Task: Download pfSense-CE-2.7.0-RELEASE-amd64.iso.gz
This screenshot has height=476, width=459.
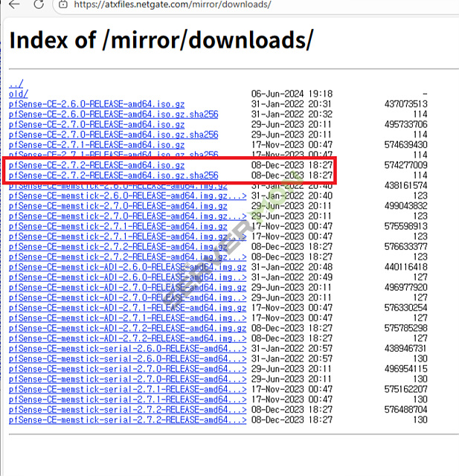Action: click(97, 124)
